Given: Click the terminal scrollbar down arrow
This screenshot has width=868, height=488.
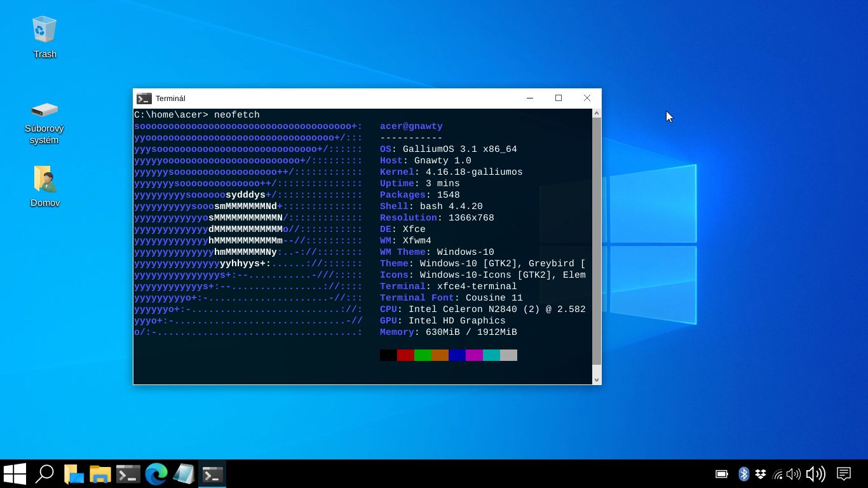Looking at the screenshot, I should tap(597, 380).
